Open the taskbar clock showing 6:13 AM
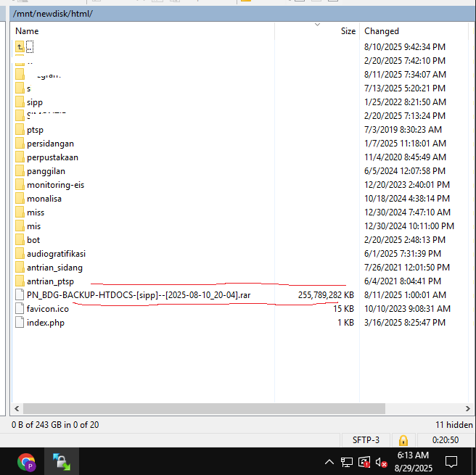The image size is (476, 475). click(x=413, y=462)
